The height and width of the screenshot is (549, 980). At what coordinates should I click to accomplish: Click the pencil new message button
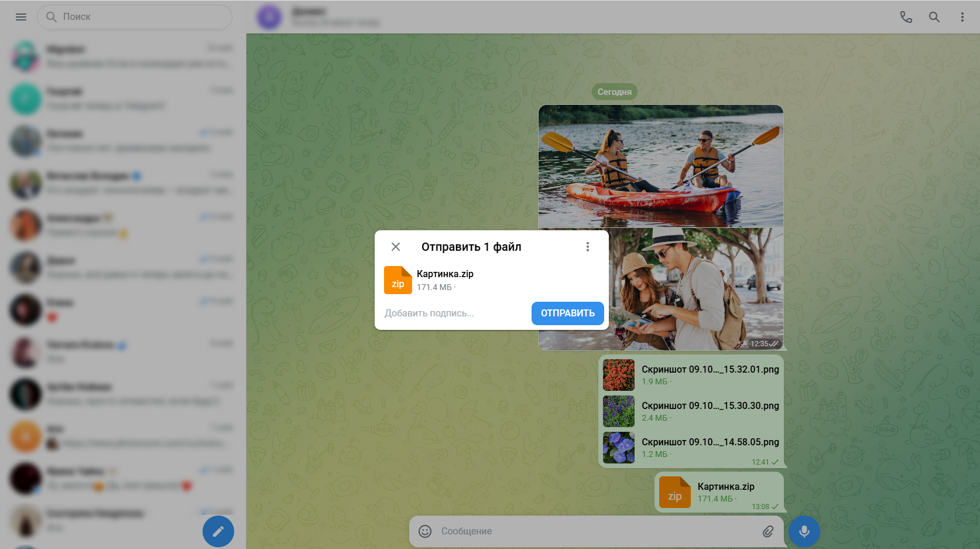coord(218,531)
